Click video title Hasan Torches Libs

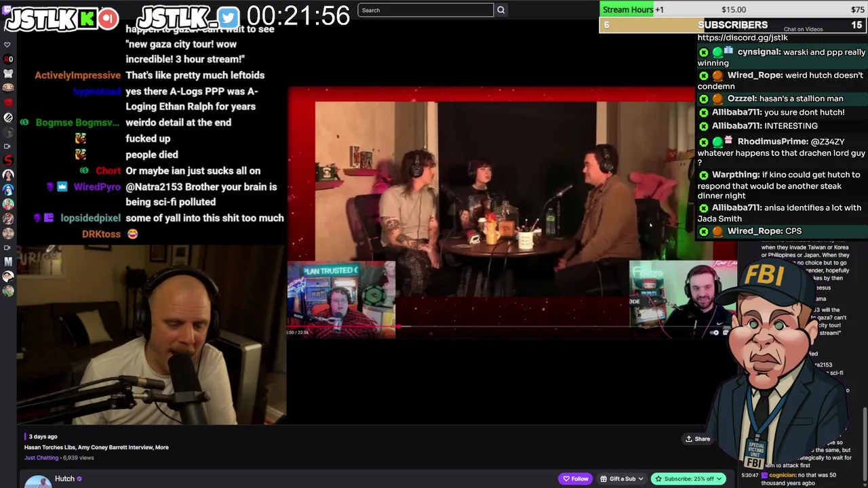coord(96,447)
